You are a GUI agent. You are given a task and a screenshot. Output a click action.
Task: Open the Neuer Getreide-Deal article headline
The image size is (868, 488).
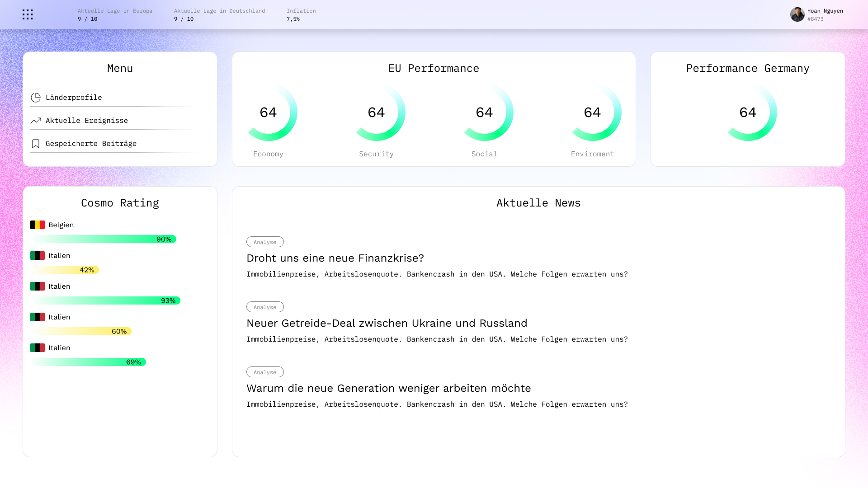[387, 323]
